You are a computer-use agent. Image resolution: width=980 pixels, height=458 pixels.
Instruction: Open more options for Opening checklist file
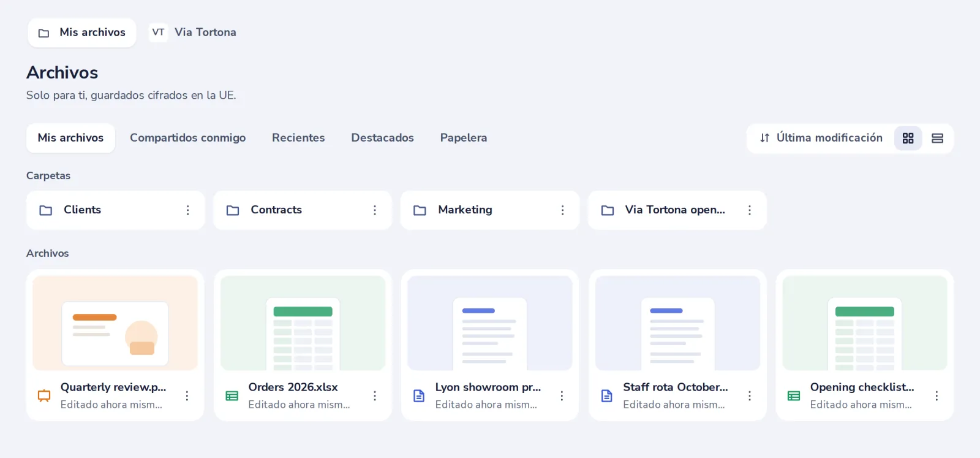coord(937,396)
